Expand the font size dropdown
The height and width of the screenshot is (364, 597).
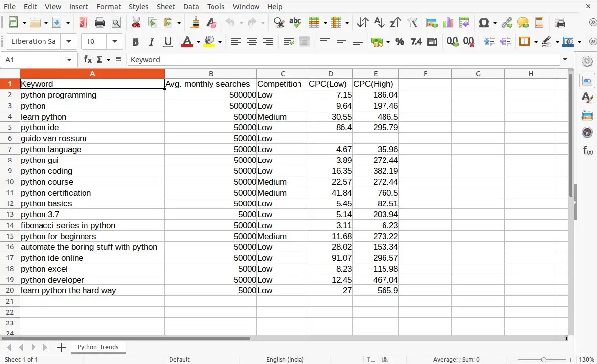(115, 42)
